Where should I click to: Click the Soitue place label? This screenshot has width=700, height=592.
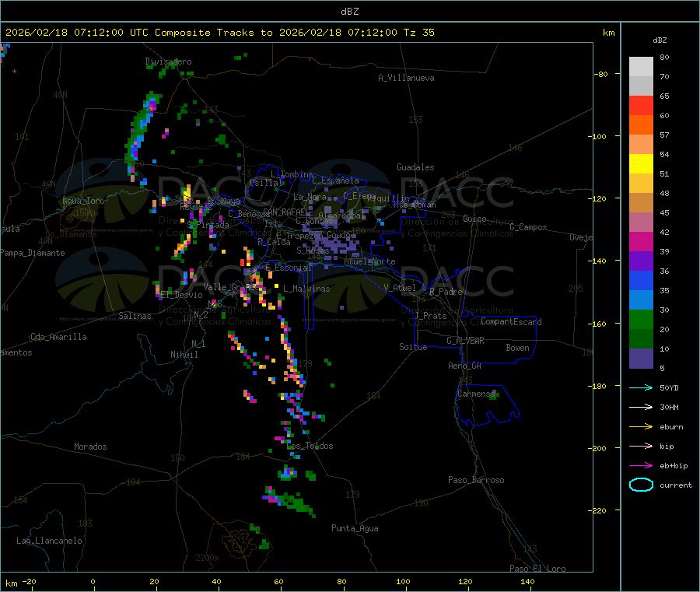pyautogui.click(x=413, y=347)
